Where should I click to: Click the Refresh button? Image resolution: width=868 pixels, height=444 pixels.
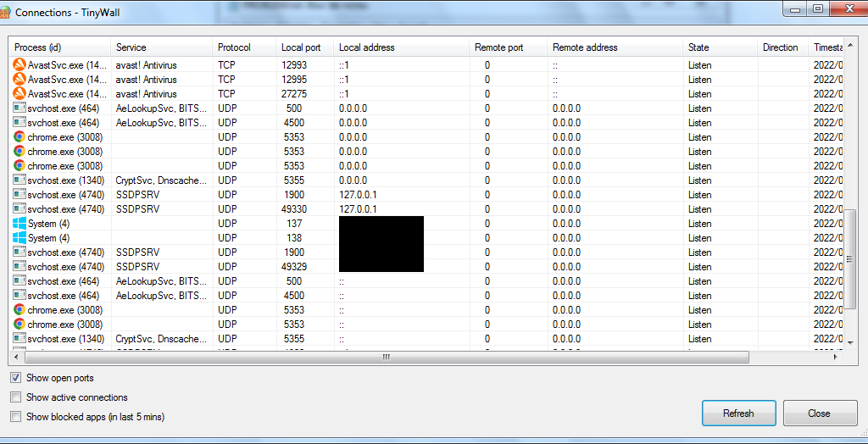coord(738,413)
